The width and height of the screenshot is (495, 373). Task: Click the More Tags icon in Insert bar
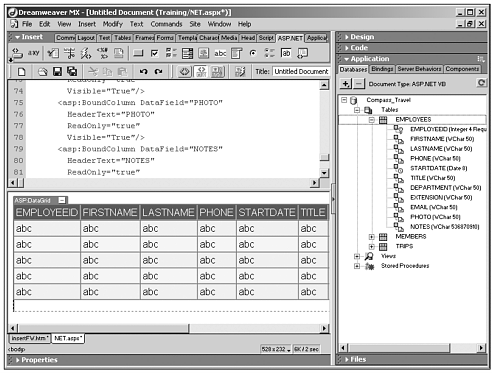coord(303,53)
